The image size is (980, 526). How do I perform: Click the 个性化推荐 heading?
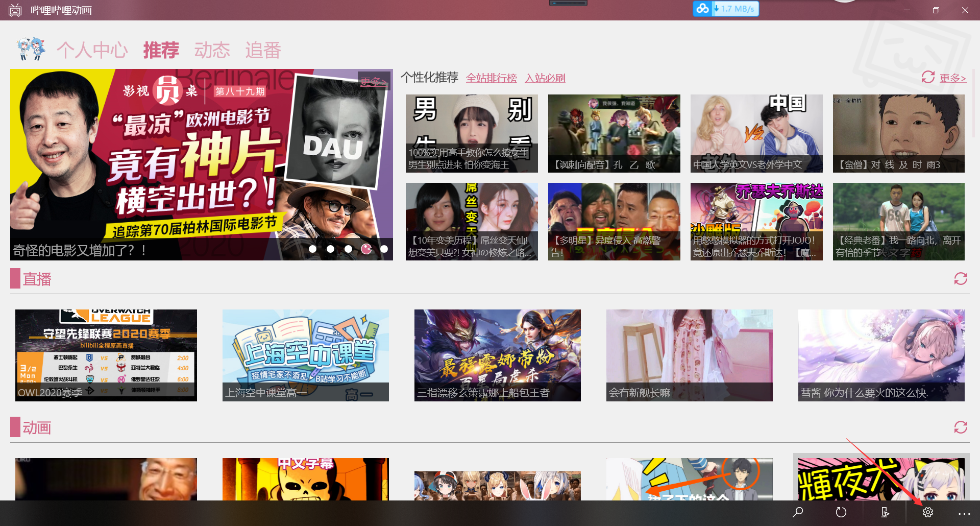tap(429, 77)
